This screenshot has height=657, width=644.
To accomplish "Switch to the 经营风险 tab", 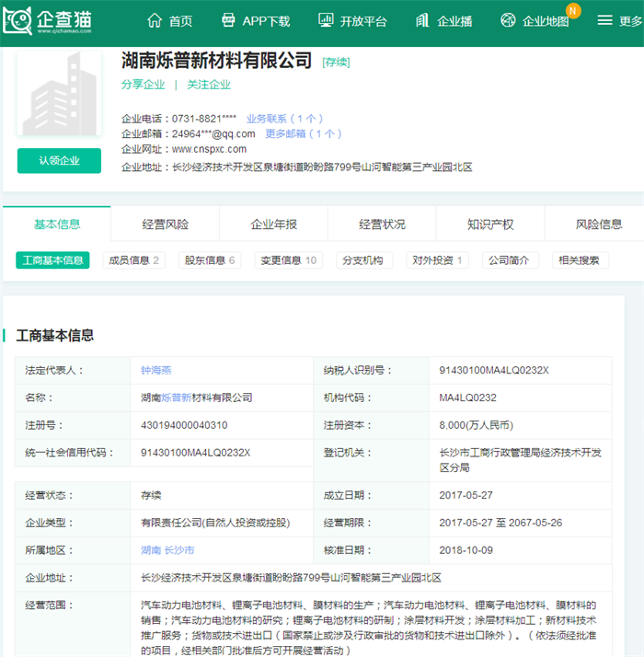I will tap(166, 225).
